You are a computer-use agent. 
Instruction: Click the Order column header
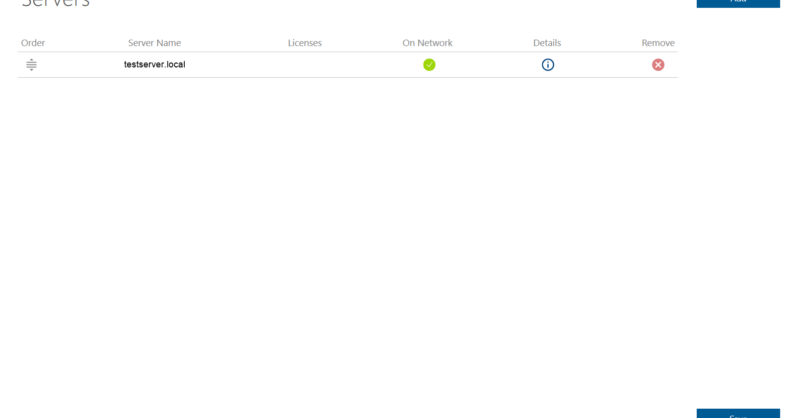coord(33,43)
